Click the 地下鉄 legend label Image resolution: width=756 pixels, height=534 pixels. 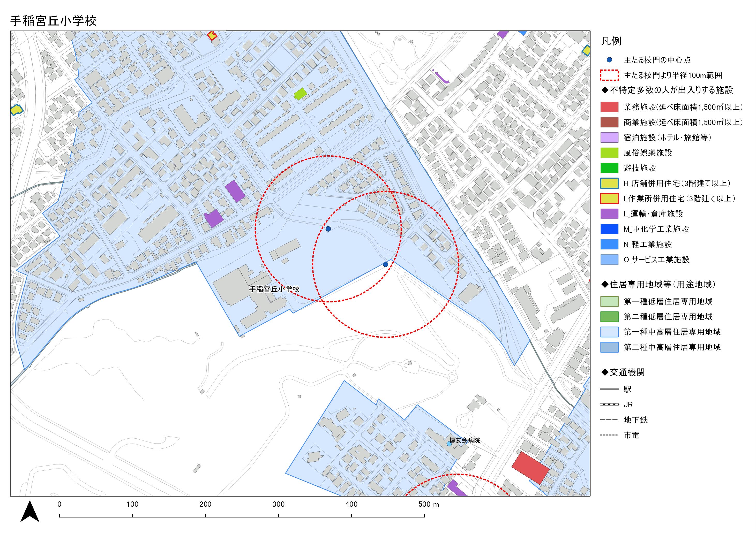click(x=636, y=420)
